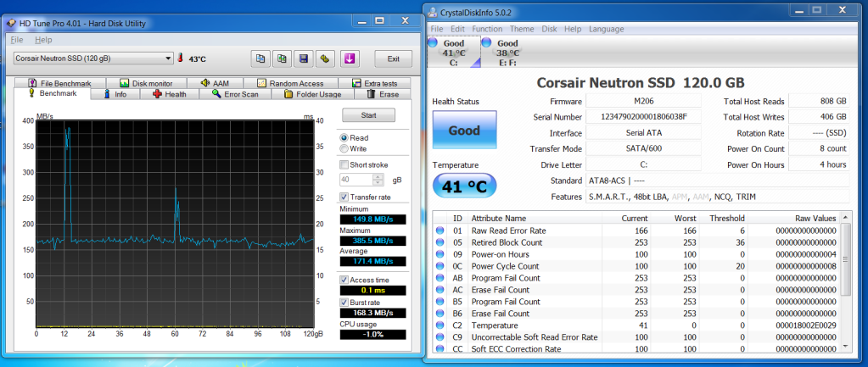868x367 pixels.
Task: Enable the Short stroke checkbox
Action: coord(344,164)
